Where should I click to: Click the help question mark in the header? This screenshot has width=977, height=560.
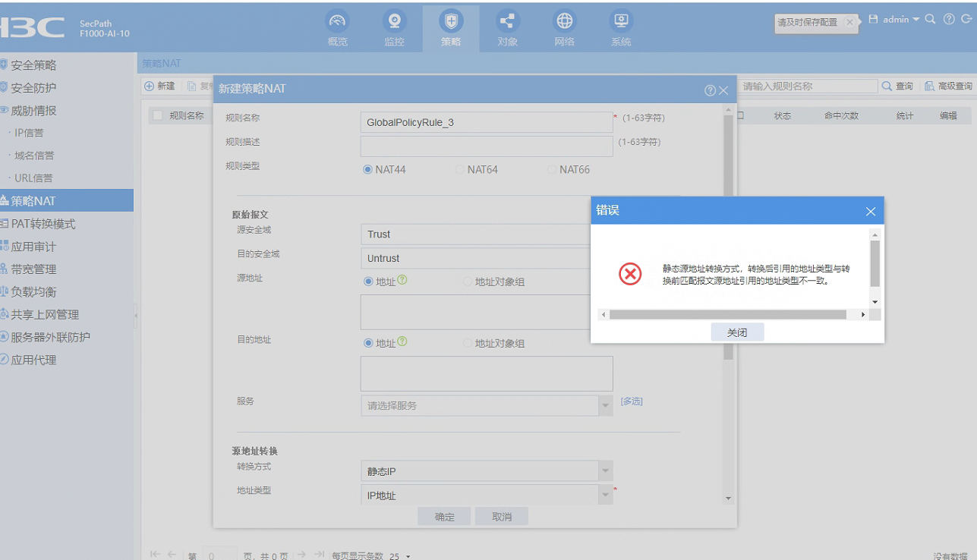(x=949, y=19)
